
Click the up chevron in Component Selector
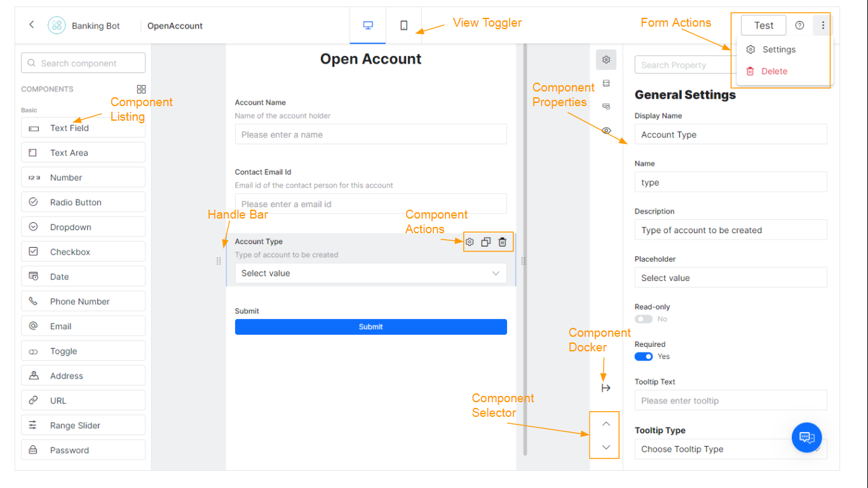(606, 423)
